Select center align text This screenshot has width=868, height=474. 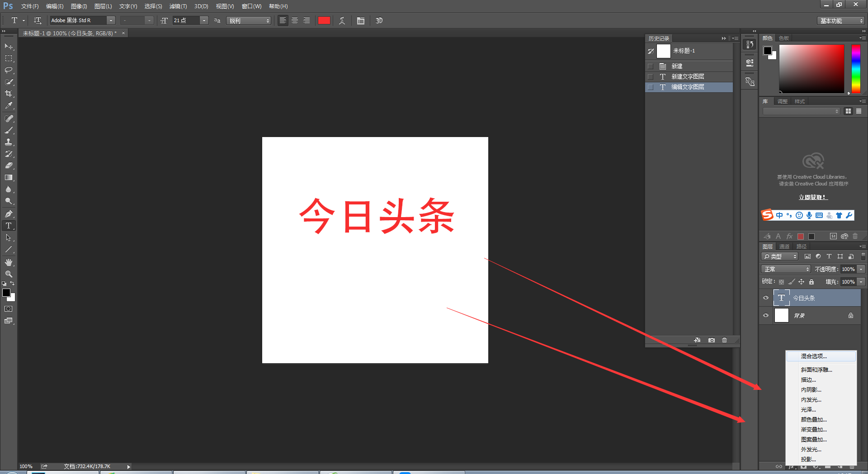[x=295, y=20]
